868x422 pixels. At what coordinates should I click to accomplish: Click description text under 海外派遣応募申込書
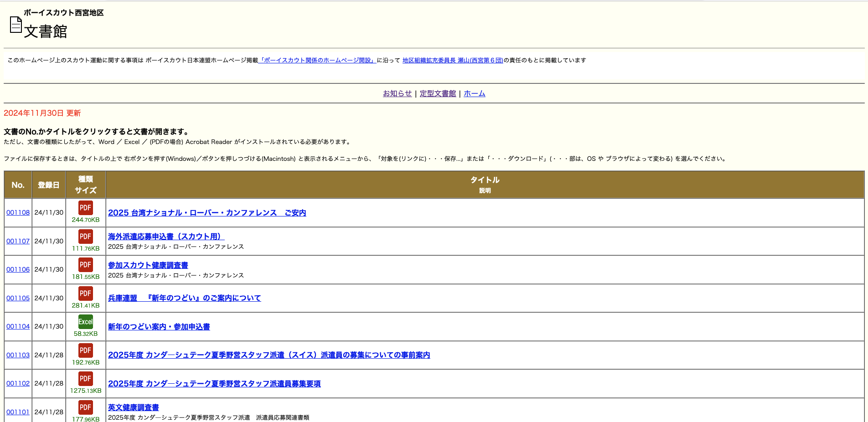[x=176, y=247]
